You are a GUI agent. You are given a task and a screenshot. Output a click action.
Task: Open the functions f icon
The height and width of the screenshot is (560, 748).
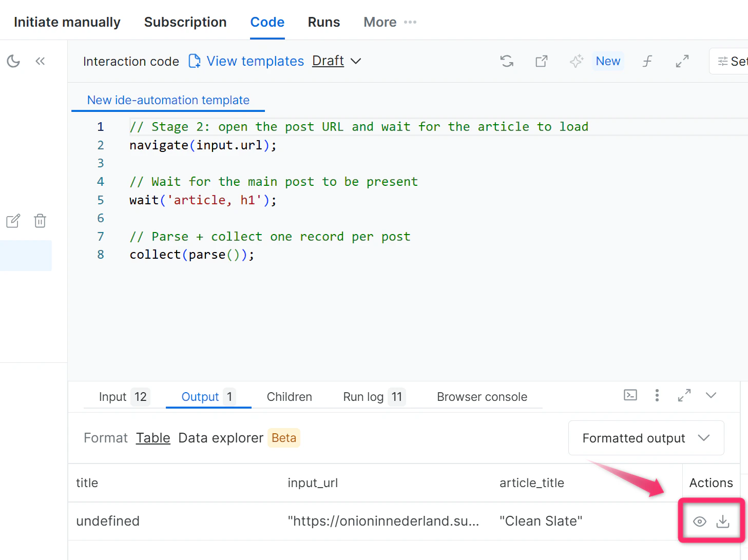[x=647, y=61]
